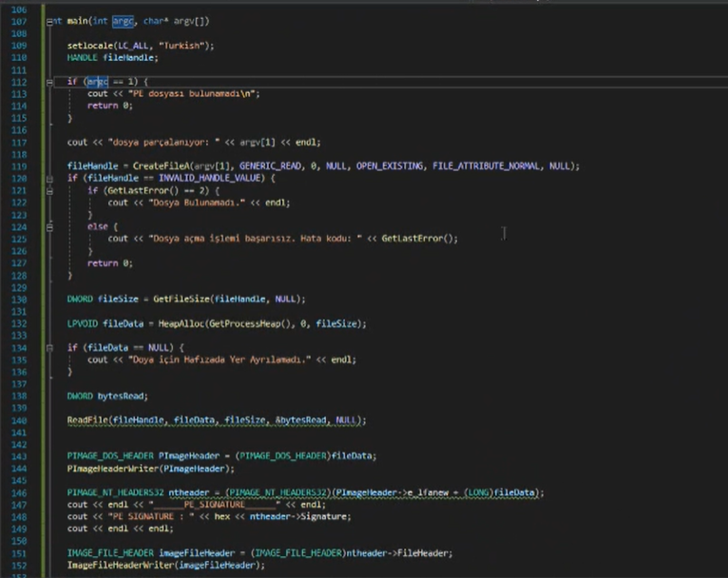Image resolution: width=728 pixels, height=578 pixels.
Task: Click the HeapAlloc function call
Action: pos(182,324)
